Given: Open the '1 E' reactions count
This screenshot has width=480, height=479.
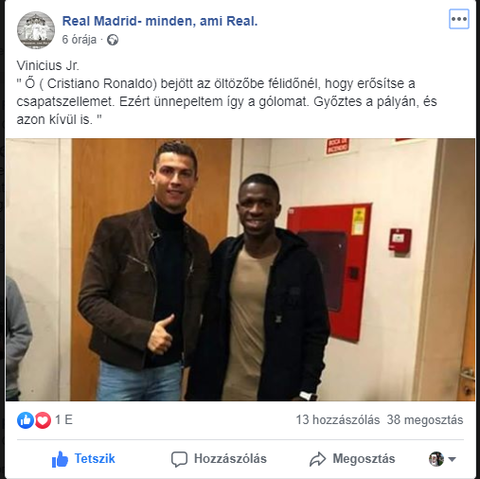Looking at the screenshot, I should pyautogui.click(x=64, y=420).
